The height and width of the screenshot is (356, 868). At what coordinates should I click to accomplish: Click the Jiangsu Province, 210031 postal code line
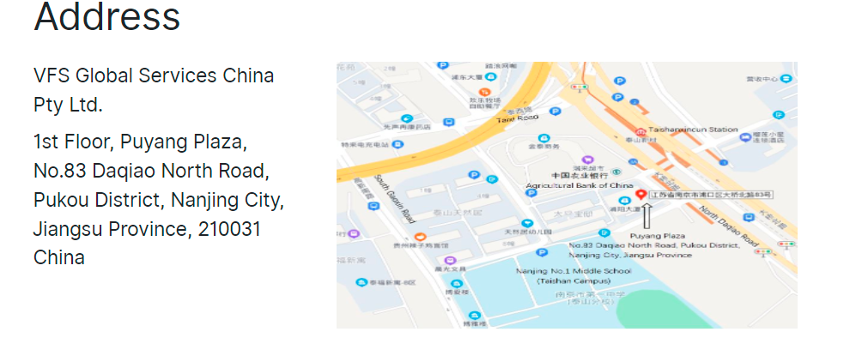coord(147,228)
